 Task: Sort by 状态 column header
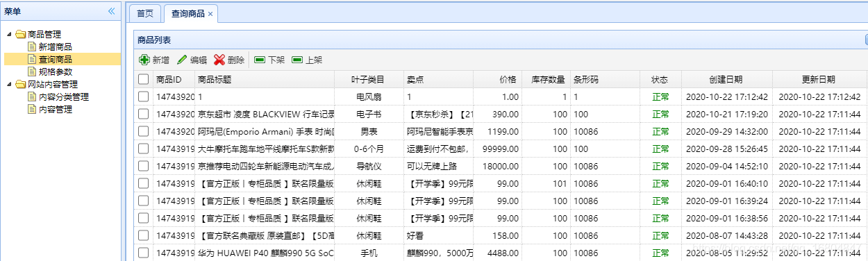pyautogui.click(x=660, y=79)
